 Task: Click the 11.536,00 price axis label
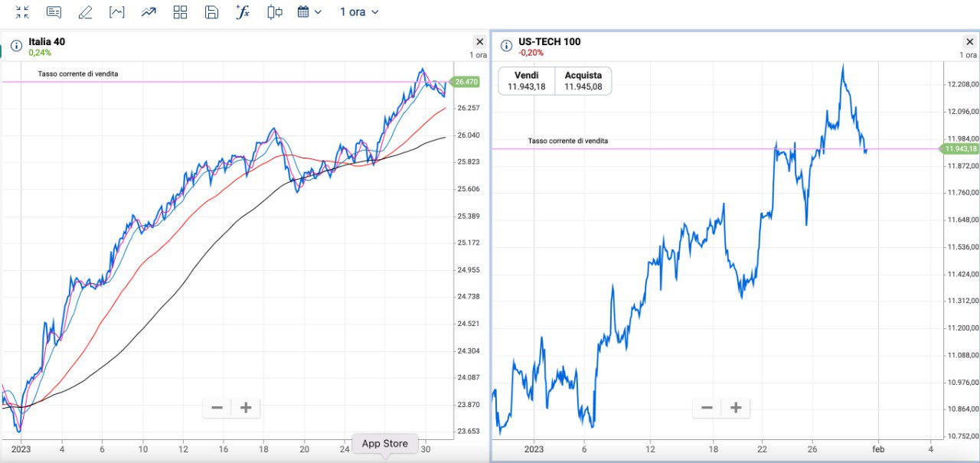963,247
